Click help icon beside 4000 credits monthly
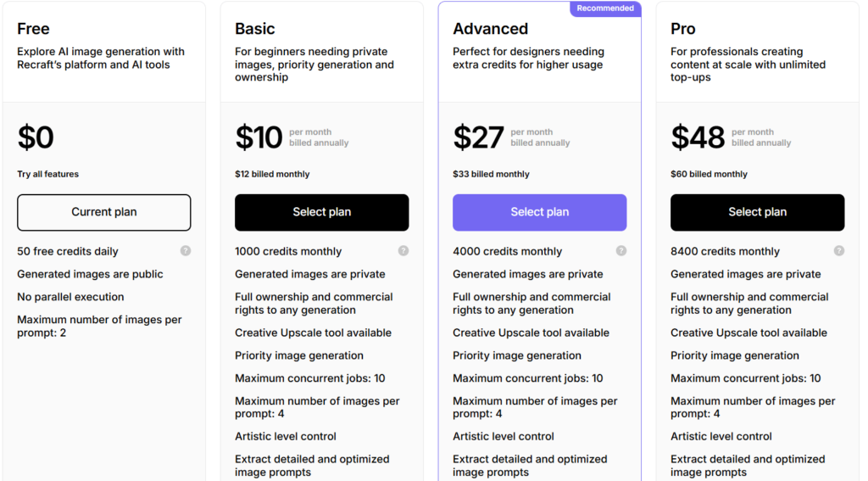 [x=621, y=251]
